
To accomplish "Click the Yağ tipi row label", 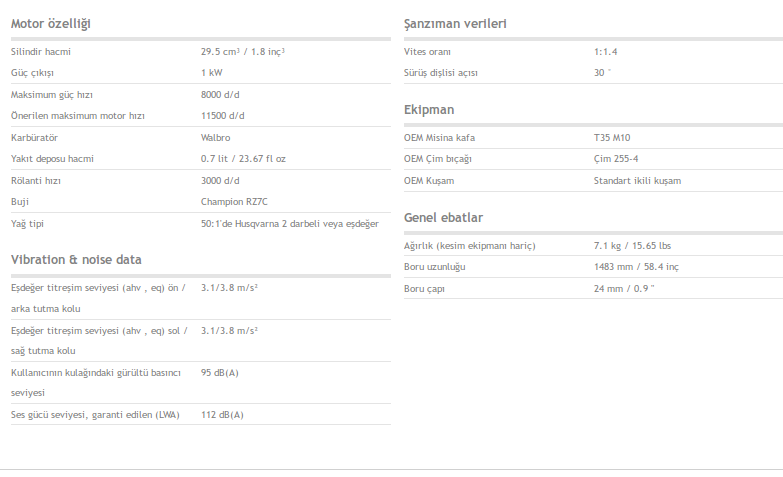I will point(31,223).
